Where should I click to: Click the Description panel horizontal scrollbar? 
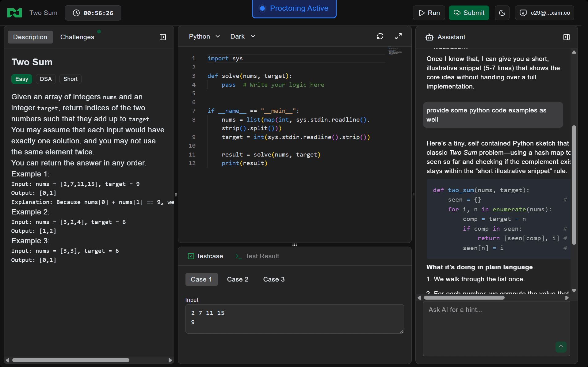(71, 360)
